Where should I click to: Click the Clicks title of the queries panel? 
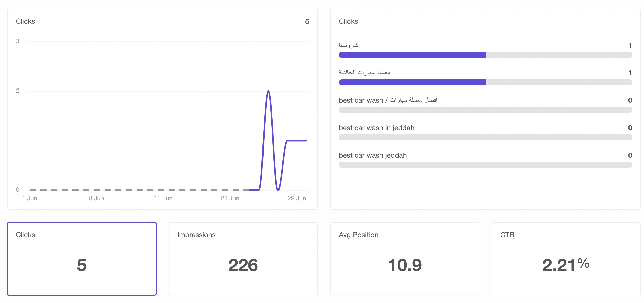coord(348,21)
